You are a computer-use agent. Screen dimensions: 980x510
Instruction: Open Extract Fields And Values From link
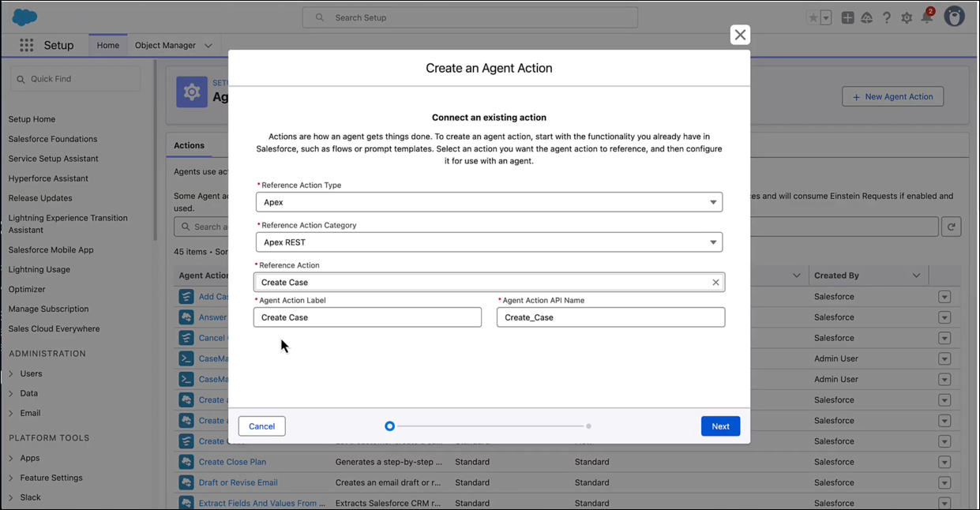pos(262,503)
